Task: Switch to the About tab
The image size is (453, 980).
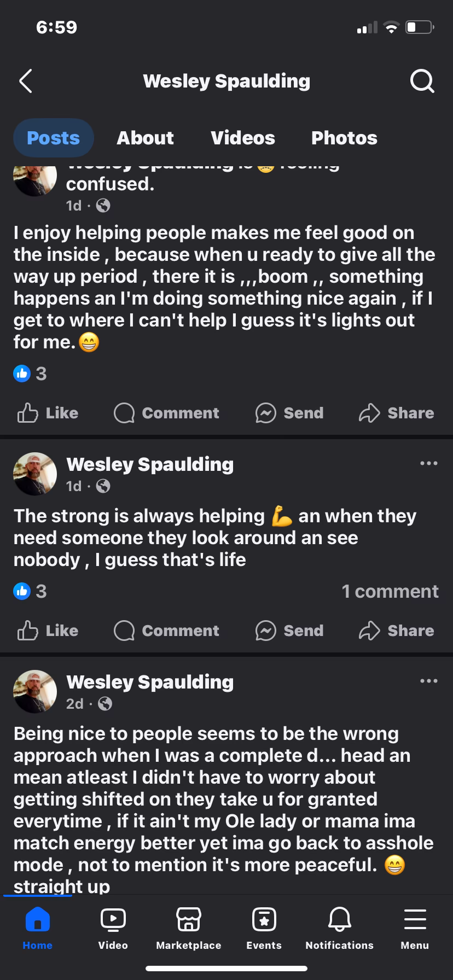Action: pyautogui.click(x=145, y=138)
